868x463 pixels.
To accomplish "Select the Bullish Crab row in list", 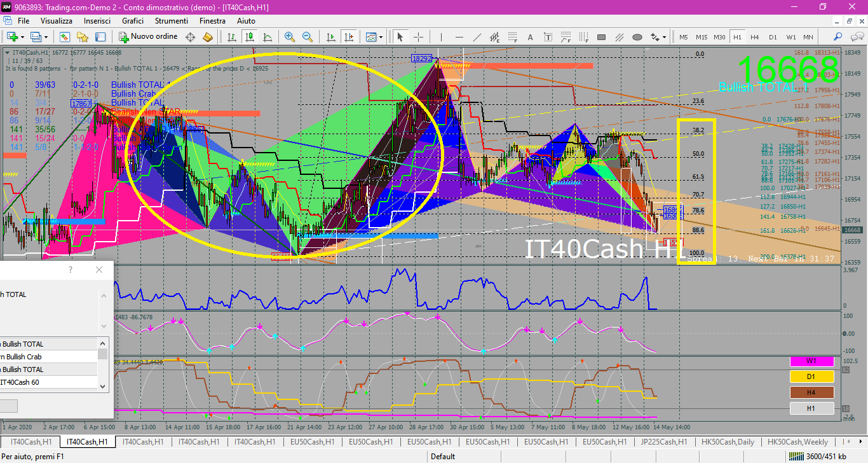I will click(49, 357).
